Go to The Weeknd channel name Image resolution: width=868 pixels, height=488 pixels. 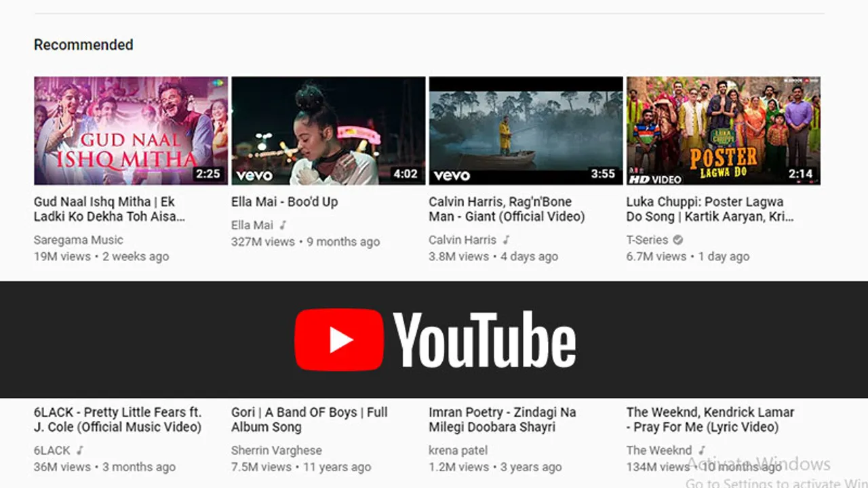(659, 450)
